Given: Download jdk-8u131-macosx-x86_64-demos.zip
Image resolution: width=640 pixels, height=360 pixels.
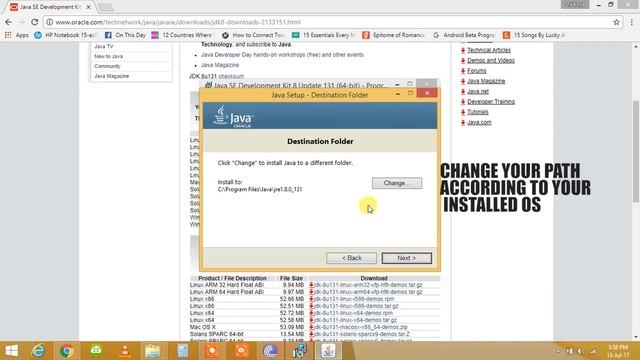Looking at the screenshot, I should (360, 327).
